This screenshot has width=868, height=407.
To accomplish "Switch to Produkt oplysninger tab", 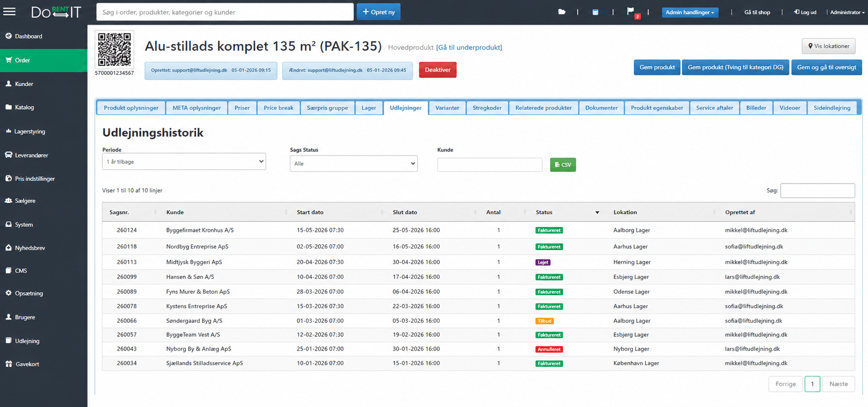I will pyautogui.click(x=131, y=108).
